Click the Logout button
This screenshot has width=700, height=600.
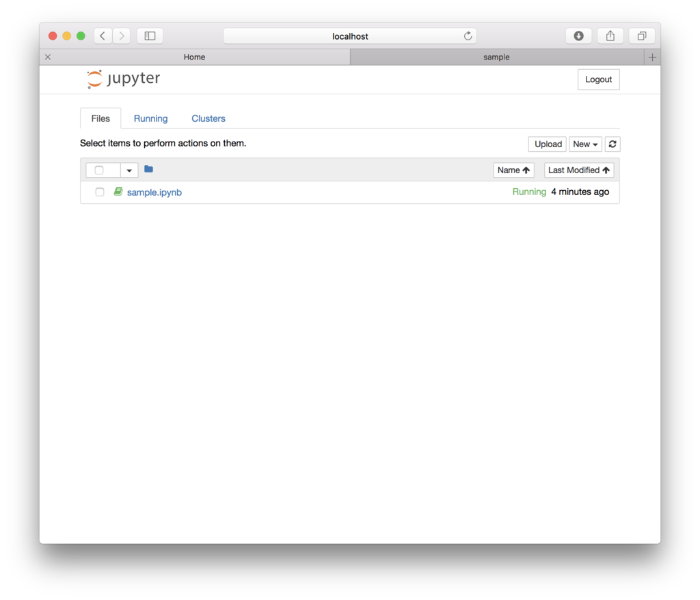click(x=598, y=79)
